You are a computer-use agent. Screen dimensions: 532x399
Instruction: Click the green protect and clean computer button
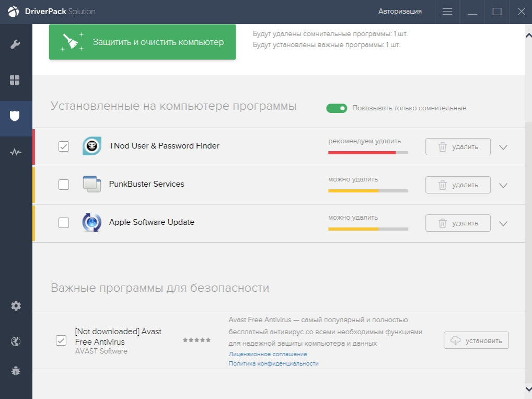point(142,42)
